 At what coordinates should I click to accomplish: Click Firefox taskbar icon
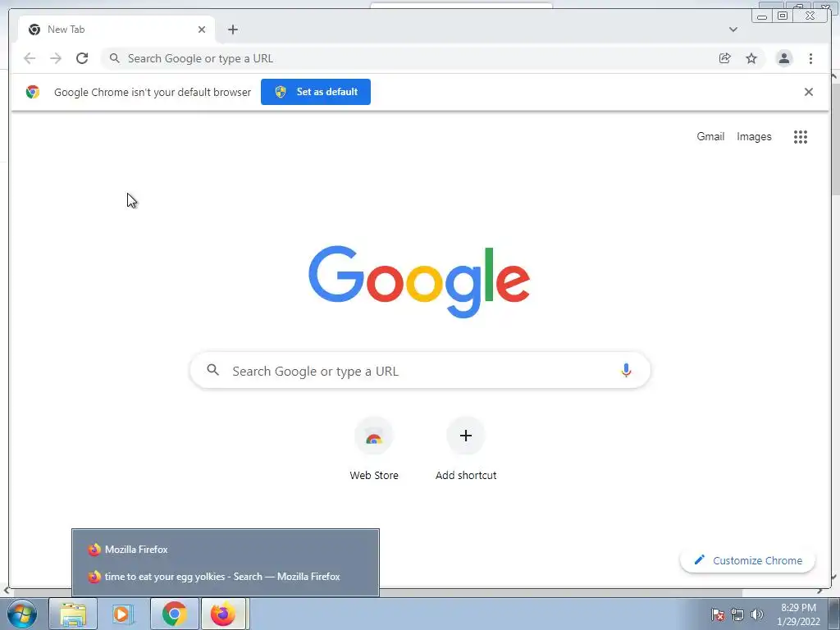223,614
